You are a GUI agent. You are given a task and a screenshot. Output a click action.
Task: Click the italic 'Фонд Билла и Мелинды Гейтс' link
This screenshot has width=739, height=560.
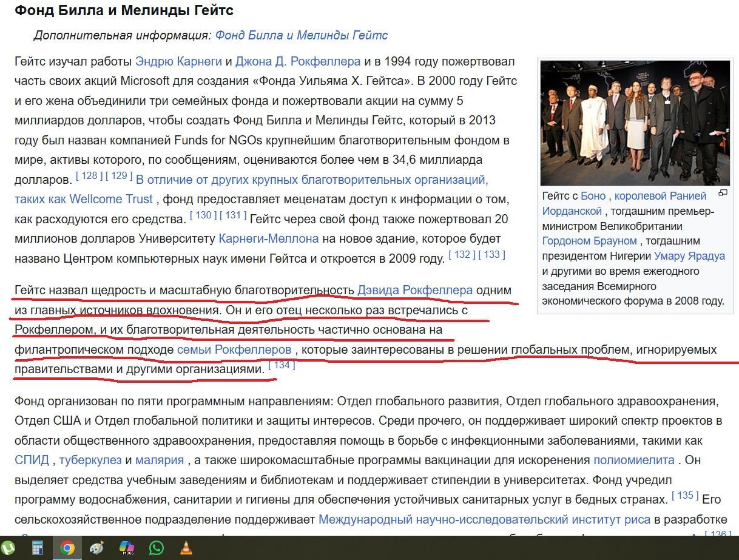tap(301, 35)
